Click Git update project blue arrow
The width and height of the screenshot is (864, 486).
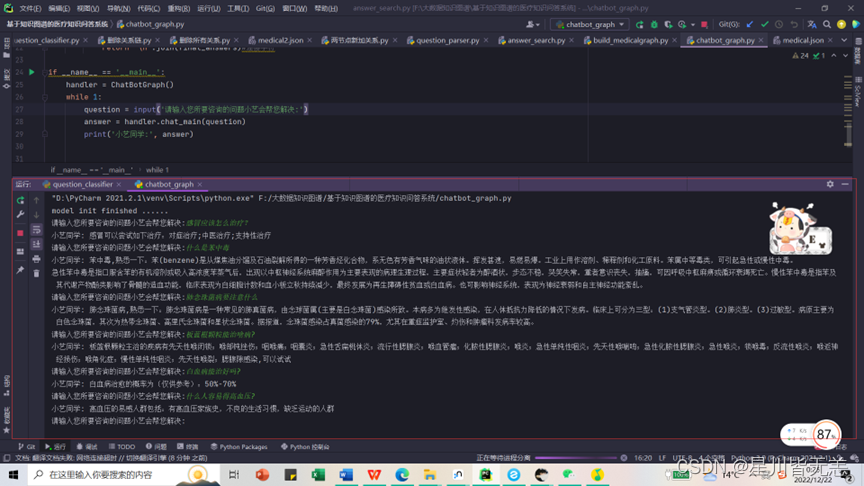tap(750, 24)
